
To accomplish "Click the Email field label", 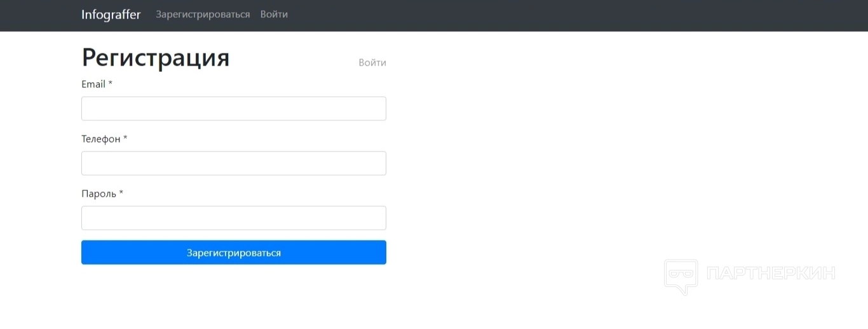I will click(x=93, y=84).
